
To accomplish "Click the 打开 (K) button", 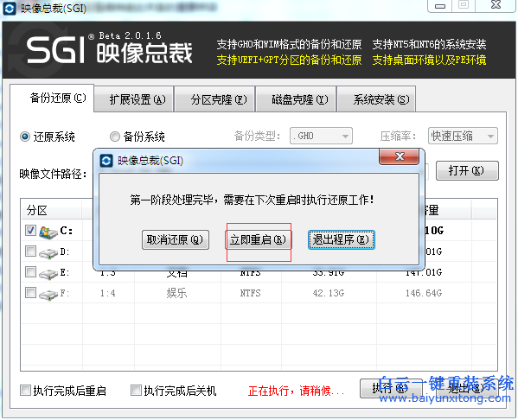I will click(467, 171).
